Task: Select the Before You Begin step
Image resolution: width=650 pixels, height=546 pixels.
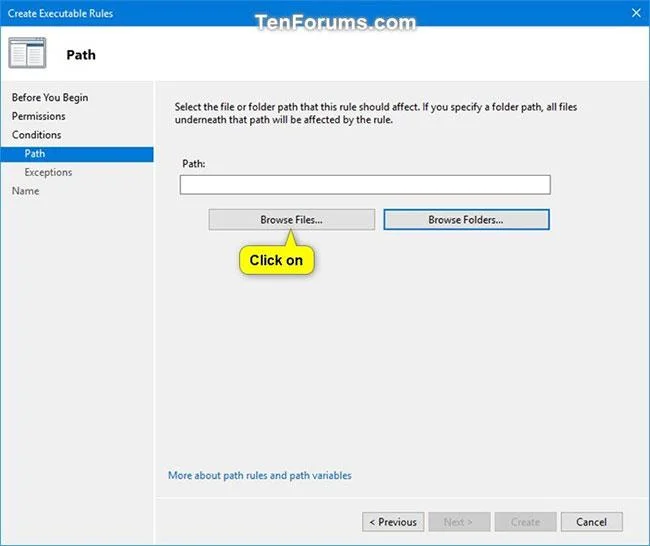Action: click(50, 97)
